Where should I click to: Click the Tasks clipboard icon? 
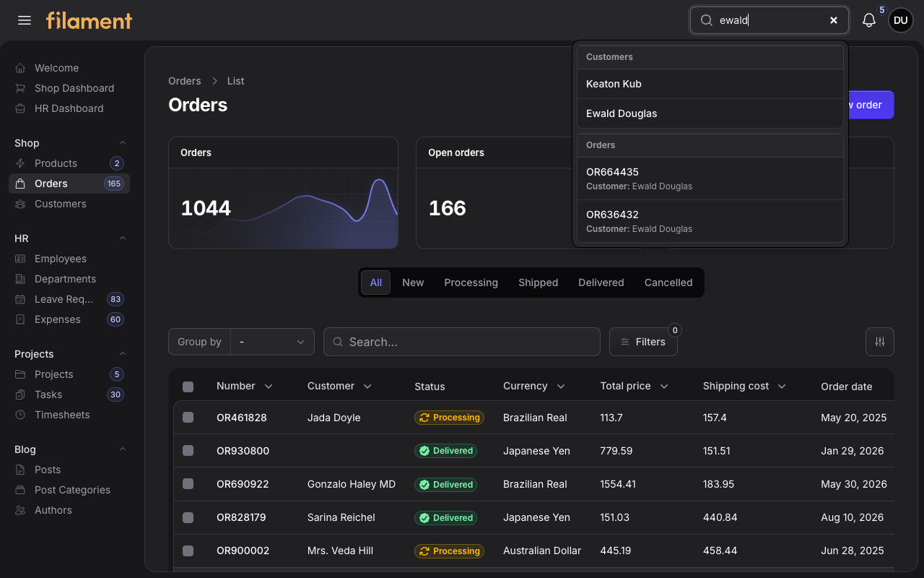pos(20,394)
